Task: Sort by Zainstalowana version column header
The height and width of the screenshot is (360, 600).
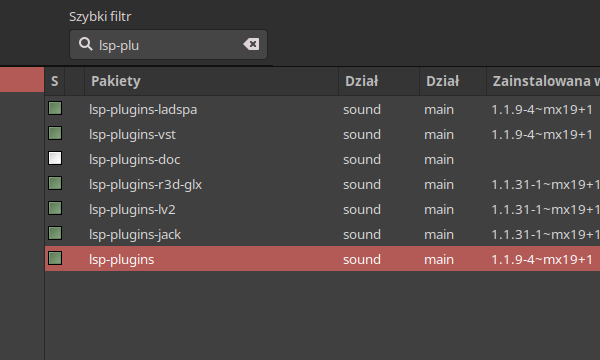Action: coord(543,81)
